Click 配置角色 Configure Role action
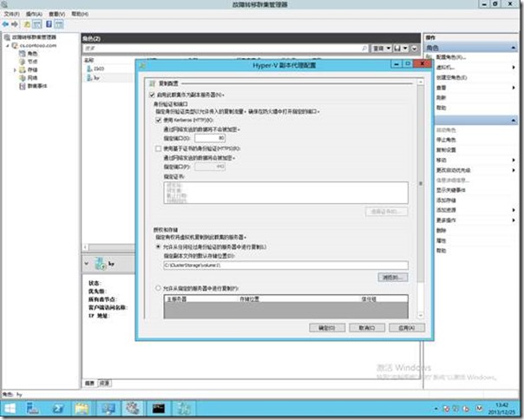524x420 pixels. click(x=451, y=57)
